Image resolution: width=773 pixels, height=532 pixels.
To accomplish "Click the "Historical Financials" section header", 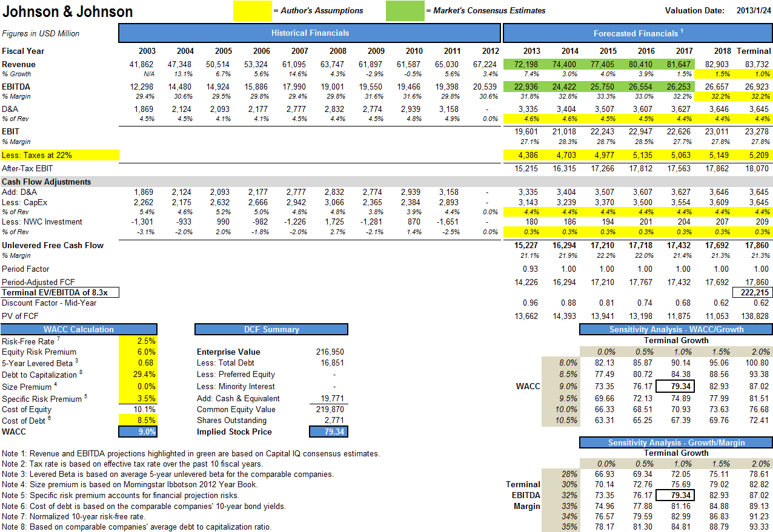I will pos(310,33).
